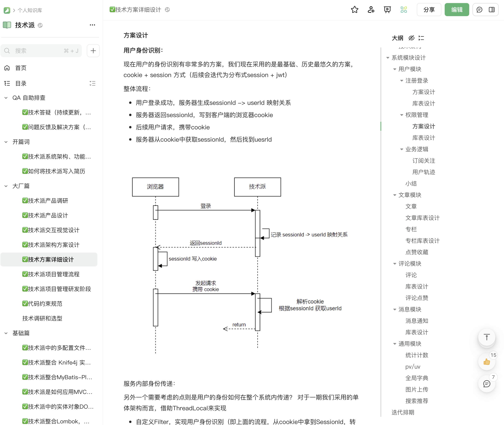This screenshot has height=425, width=504.
Task: Collapse 用户模块 in the outline panel
Action: 395,69
